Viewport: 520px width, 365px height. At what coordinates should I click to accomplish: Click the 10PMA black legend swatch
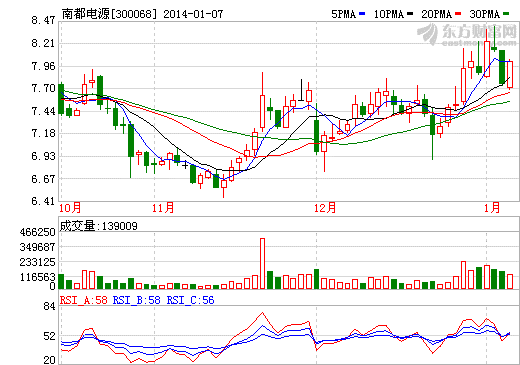point(410,14)
